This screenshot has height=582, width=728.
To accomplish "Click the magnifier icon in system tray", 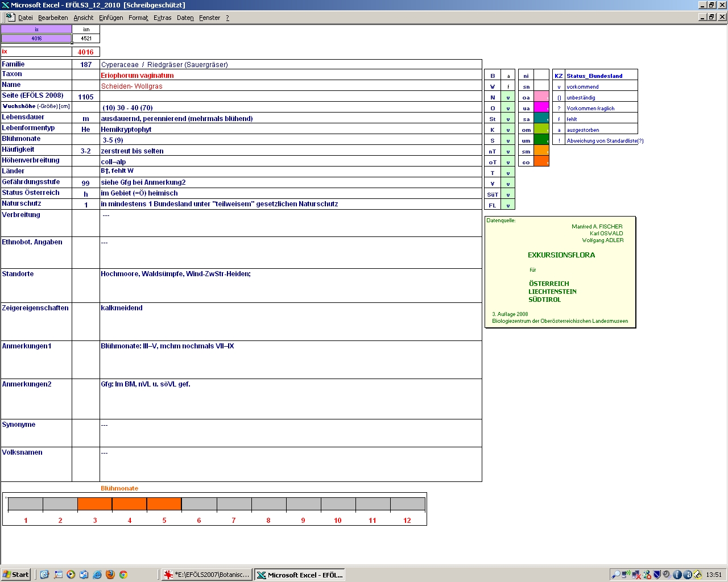I will (615, 575).
